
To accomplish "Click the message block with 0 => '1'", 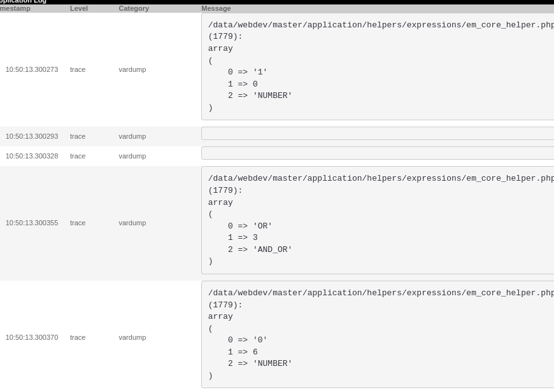I will tap(378, 66).
